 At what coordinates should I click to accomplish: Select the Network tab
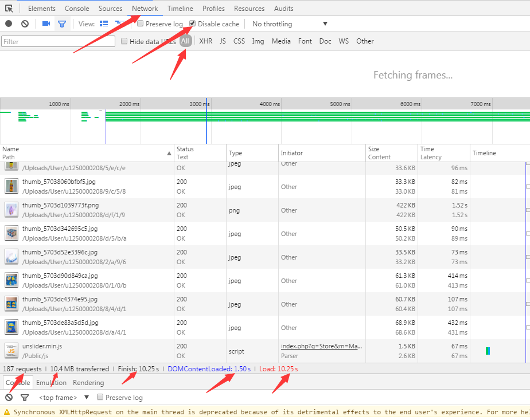(145, 9)
